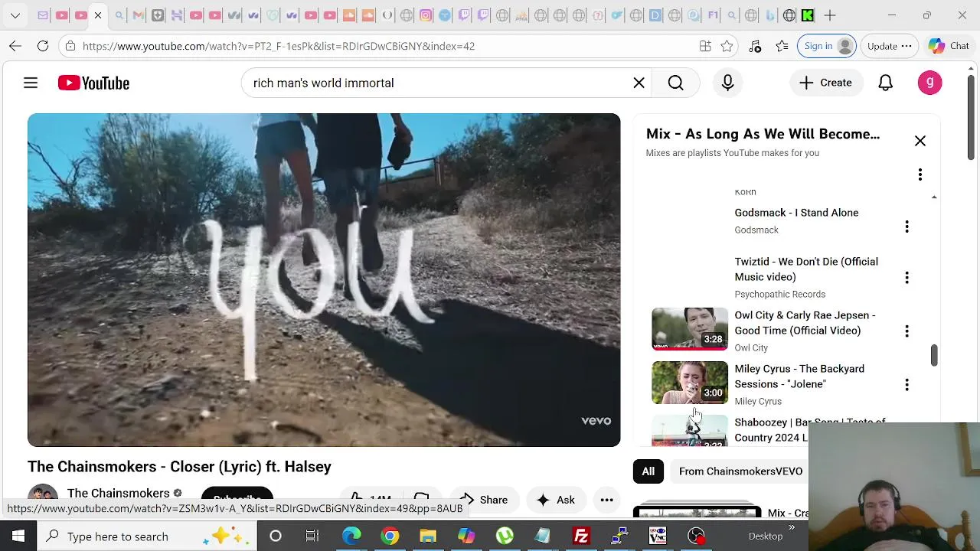Open OBS Studio from the taskbar
Viewport: 980px width, 551px height.
tap(696, 536)
